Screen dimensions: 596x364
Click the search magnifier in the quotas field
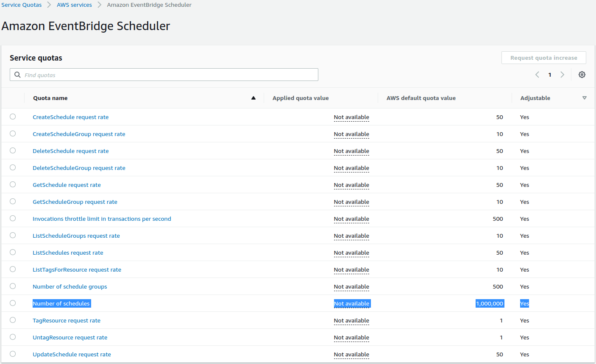(17, 75)
